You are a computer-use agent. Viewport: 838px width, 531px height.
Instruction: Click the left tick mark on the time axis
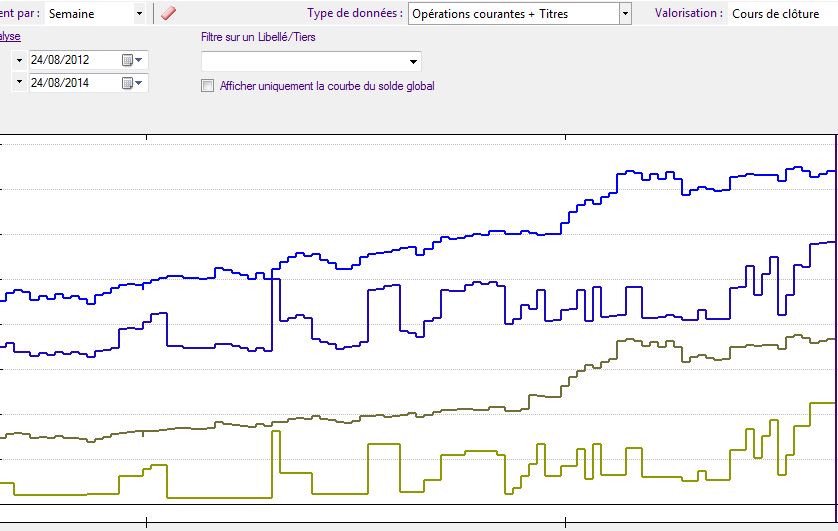pyautogui.click(x=146, y=520)
